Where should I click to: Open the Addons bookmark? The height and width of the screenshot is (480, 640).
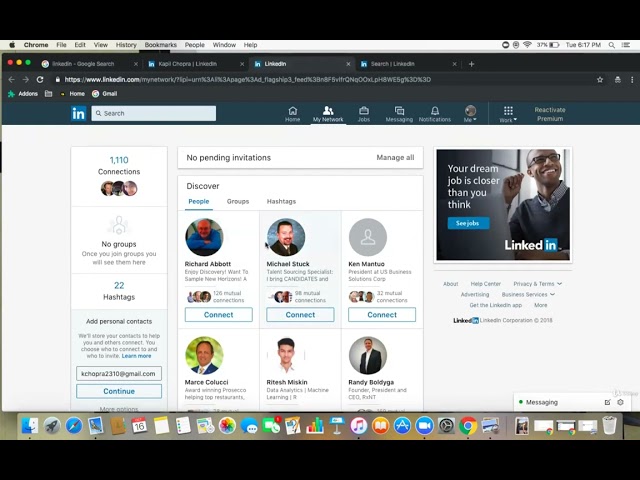click(x=23, y=94)
